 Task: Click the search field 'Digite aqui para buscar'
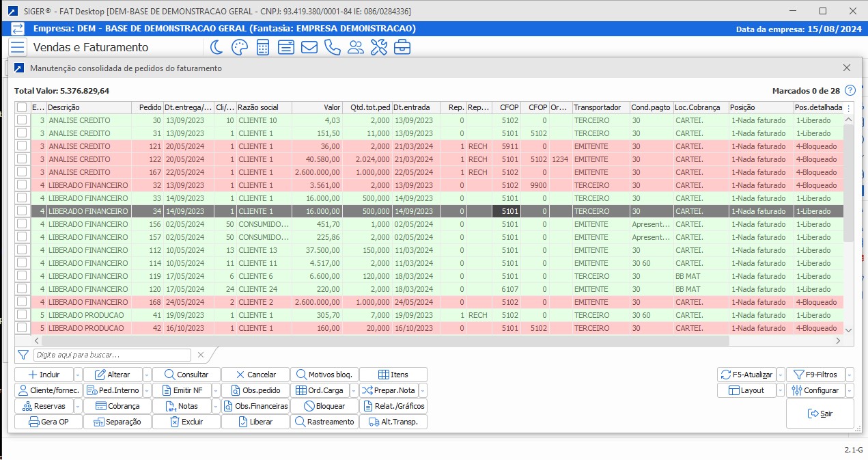point(112,355)
